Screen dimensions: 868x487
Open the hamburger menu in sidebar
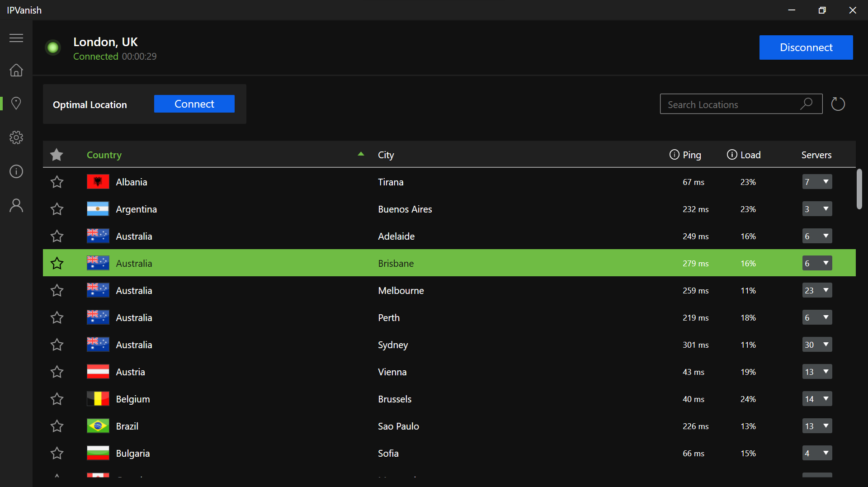click(16, 38)
